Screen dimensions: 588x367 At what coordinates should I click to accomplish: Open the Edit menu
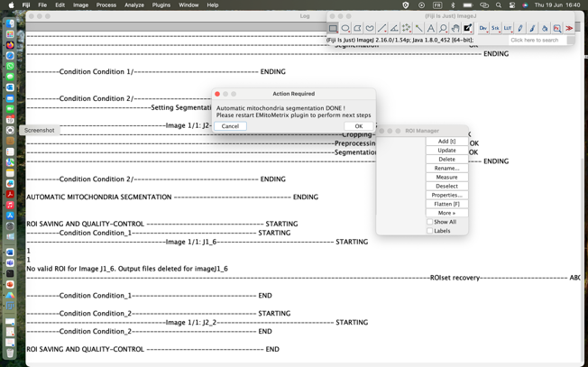click(x=60, y=5)
